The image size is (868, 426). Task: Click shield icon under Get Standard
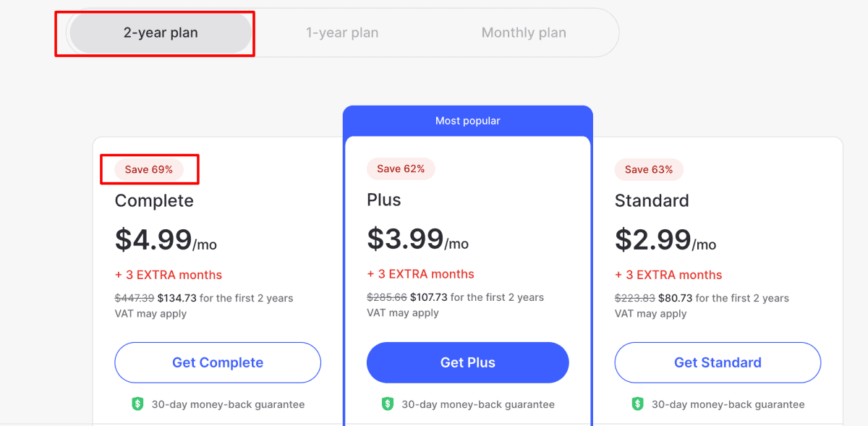coord(638,404)
